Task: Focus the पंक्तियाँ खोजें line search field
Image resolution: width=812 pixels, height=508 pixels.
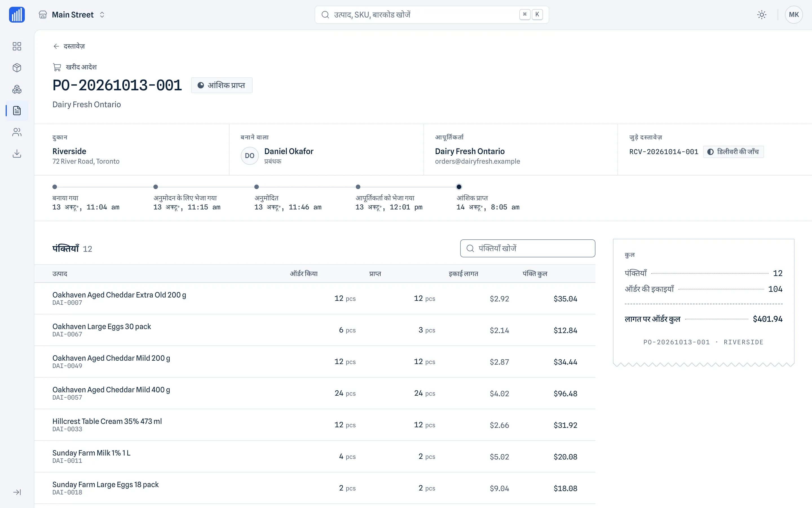Action: (528, 248)
